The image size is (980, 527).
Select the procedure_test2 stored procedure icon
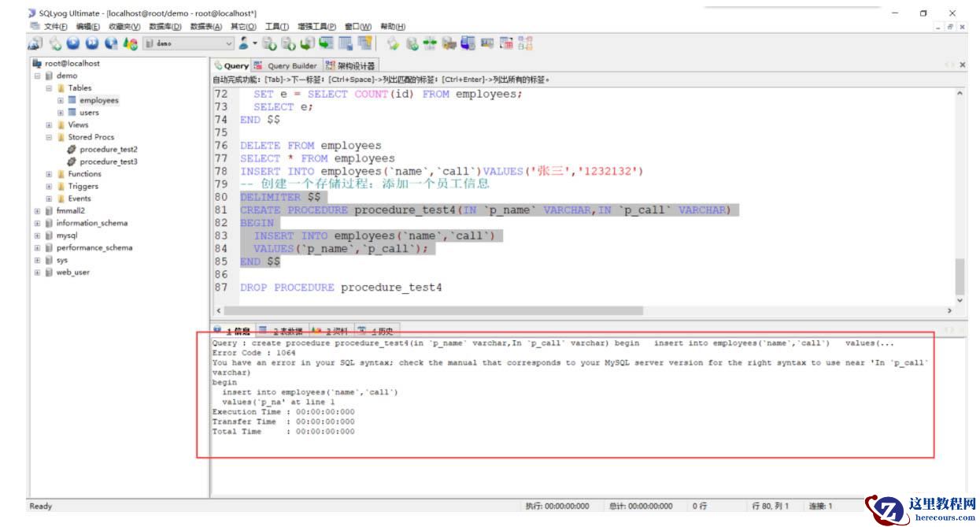point(72,149)
